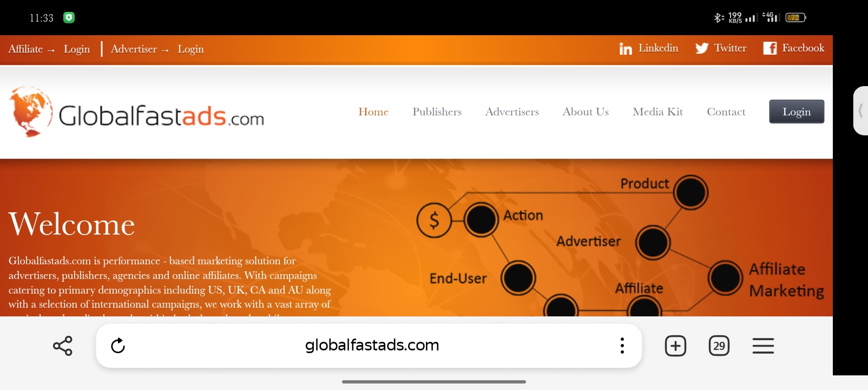Click the Twitter bird icon
Image resolution: width=868 pixels, height=390 pixels.
[702, 48]
